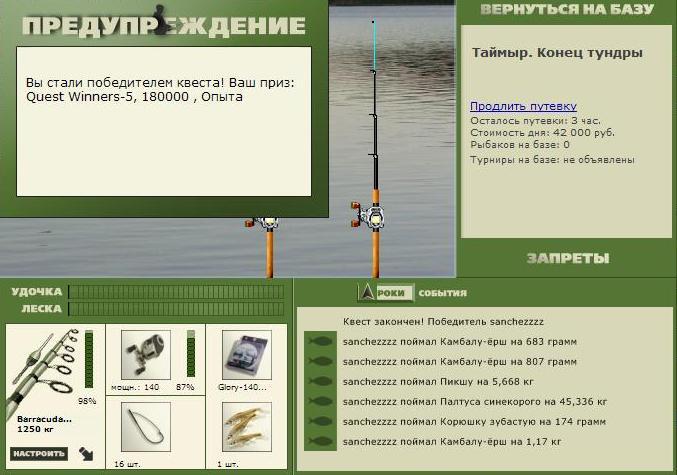677x475 pixels.
Task: Click 'Стоимость дня: 42 000 руб.' text
Action: point(542,133)
